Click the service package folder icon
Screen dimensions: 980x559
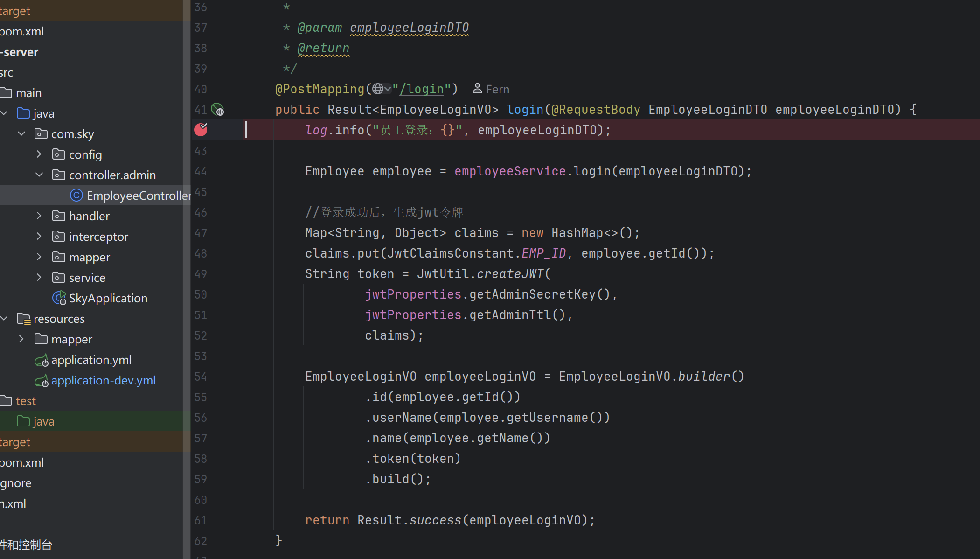[x=58, y=278]
